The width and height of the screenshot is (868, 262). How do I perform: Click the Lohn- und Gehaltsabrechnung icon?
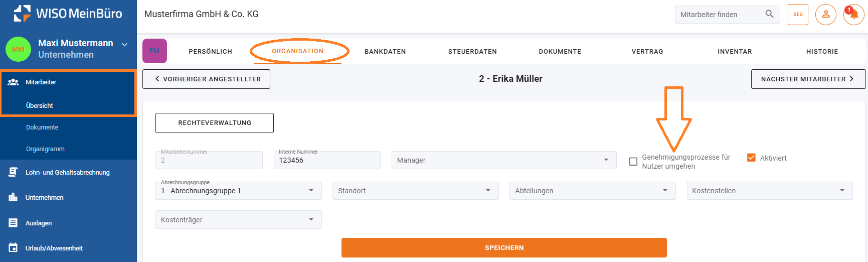14,172
